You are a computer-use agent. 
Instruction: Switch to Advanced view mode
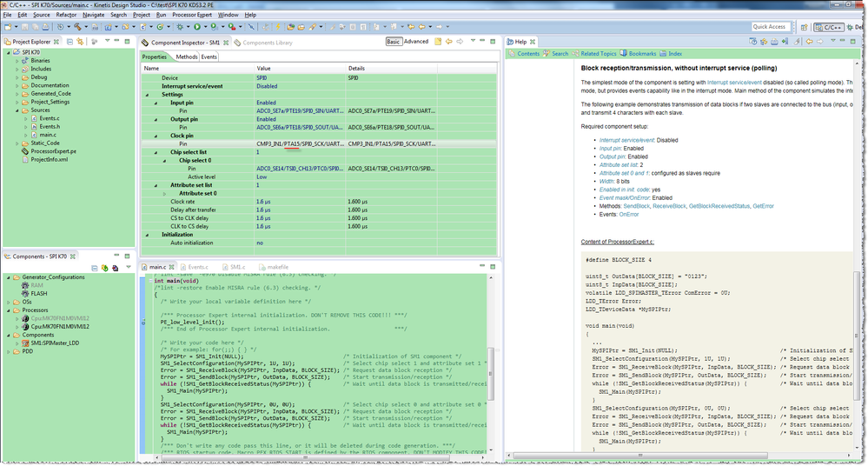tap(416, 42)
